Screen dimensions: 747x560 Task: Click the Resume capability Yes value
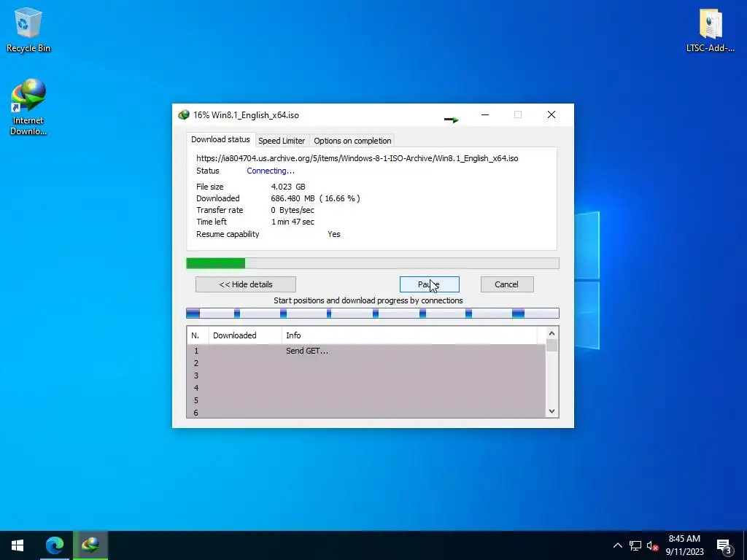pos(334,234)
